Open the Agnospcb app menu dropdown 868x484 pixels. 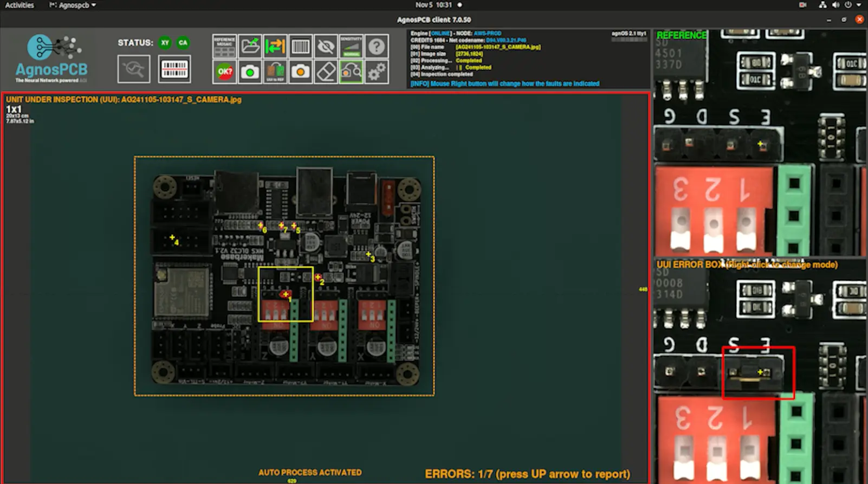[x=73, y=5]
